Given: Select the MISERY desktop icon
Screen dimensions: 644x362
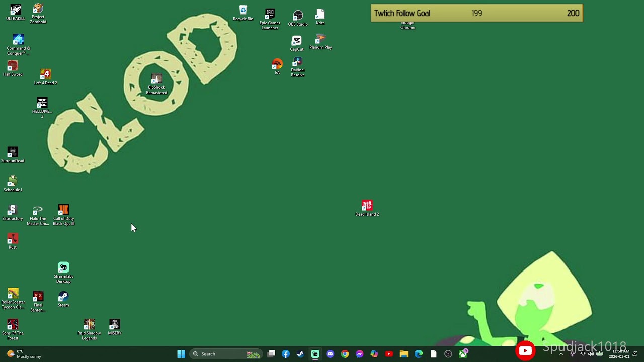Looking at the screenshot, I should click(115, 327).
